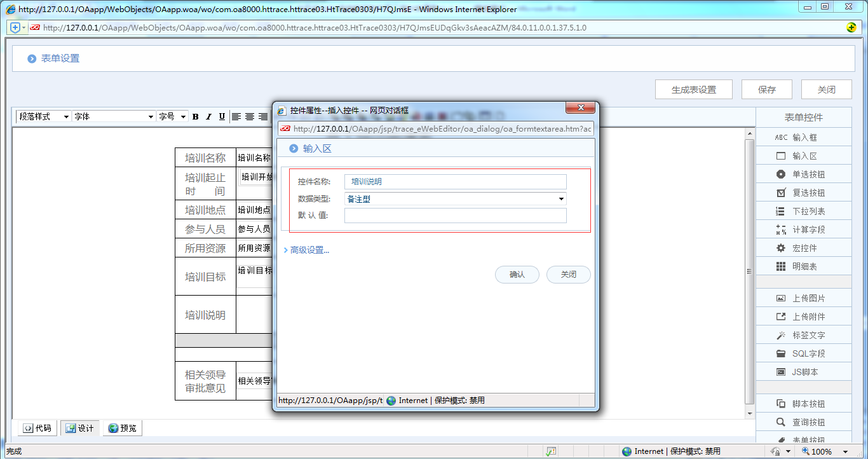Select the 输入框 form control
868x459 pixels.
pyautogui.click(x=803, y=137)
